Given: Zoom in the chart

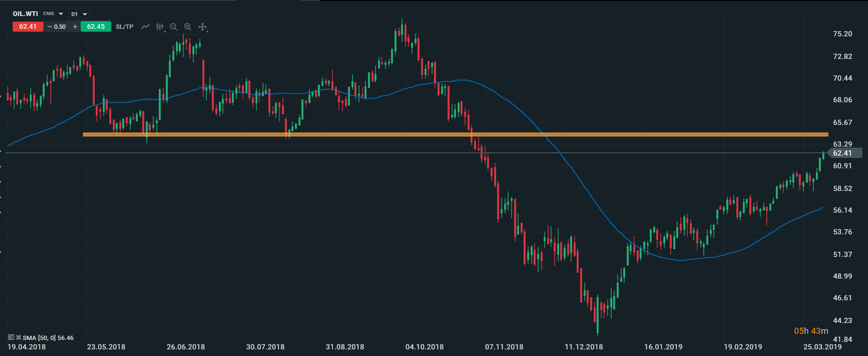Looking at the screenshot, I should point(188,27).
